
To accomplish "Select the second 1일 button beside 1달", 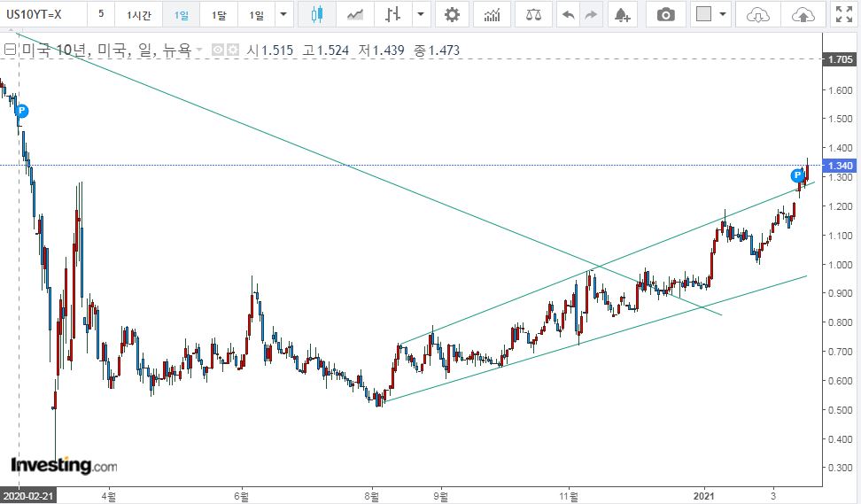I will coord(256,14).
